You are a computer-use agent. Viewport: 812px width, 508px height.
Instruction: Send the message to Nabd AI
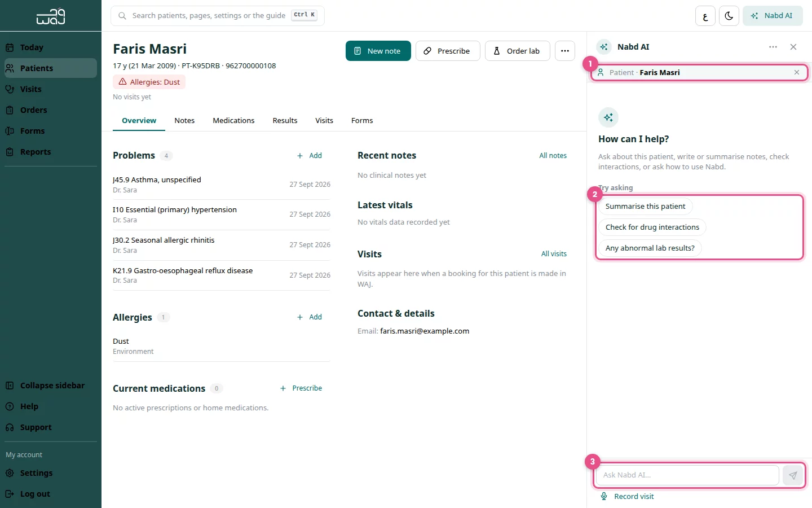(793, 475)
